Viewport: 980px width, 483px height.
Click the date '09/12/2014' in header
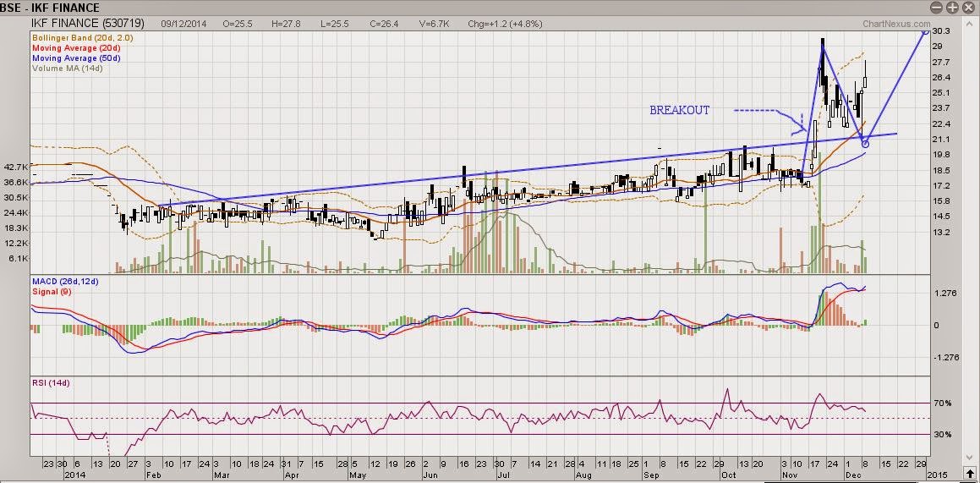[x=183, y=24]
